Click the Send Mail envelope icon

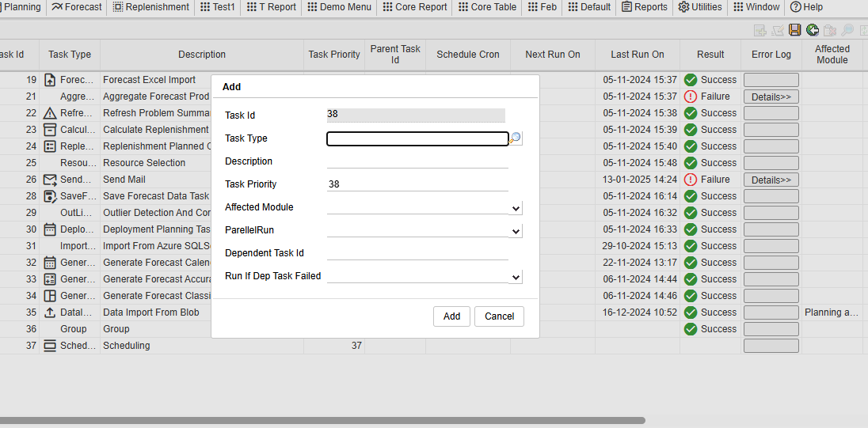(x=51, y=180)
